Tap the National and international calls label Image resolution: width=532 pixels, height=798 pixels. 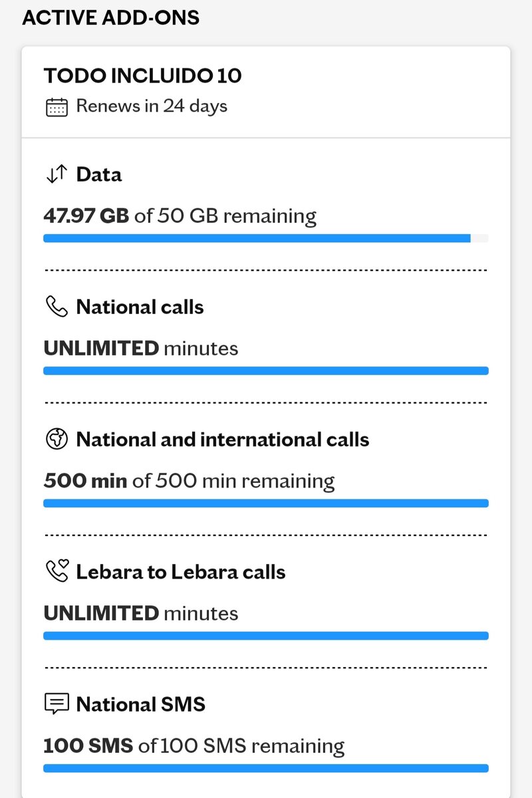click(223, 440)
